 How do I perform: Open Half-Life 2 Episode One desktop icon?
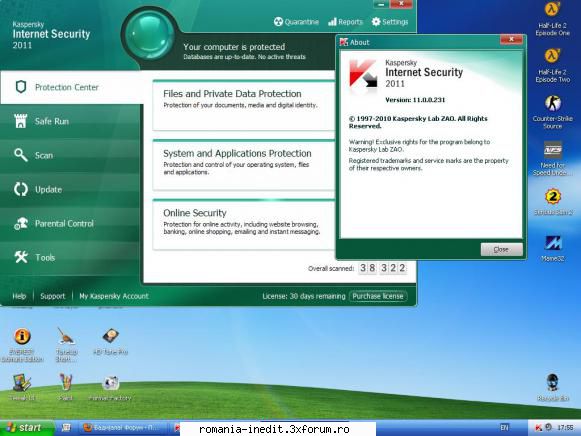click(552, 19)
